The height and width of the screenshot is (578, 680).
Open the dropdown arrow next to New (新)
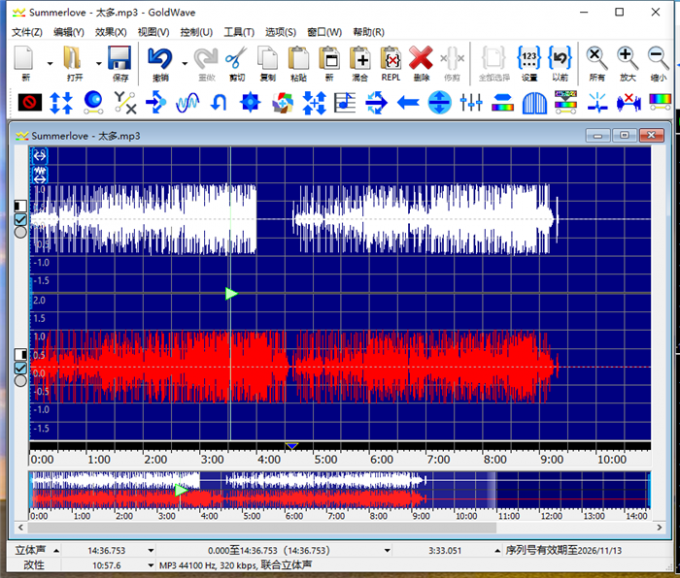pos(49,62)
